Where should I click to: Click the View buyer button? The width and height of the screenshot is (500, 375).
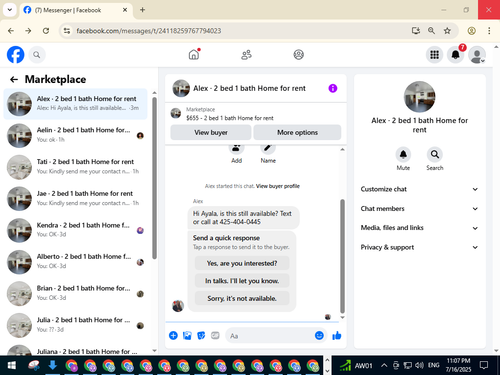211,132
